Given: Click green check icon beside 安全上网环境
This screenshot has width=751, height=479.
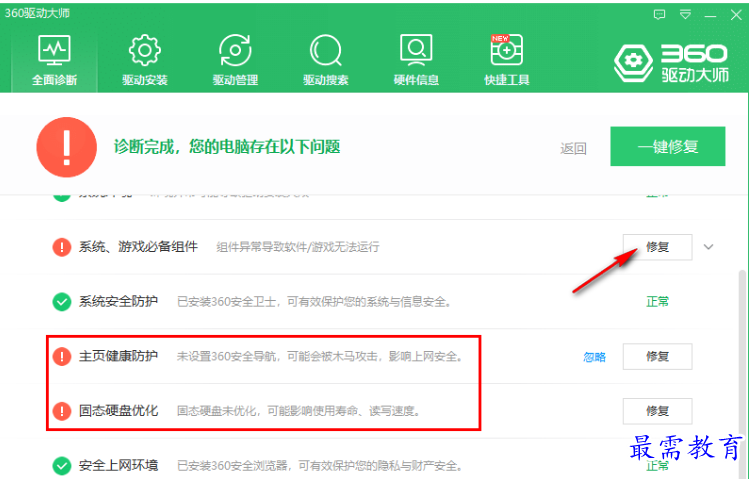Looking at the screenshot, I should point(62,466).
